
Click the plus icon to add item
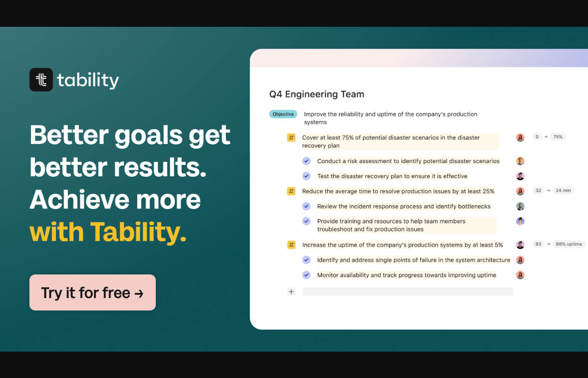click(291, 292)
